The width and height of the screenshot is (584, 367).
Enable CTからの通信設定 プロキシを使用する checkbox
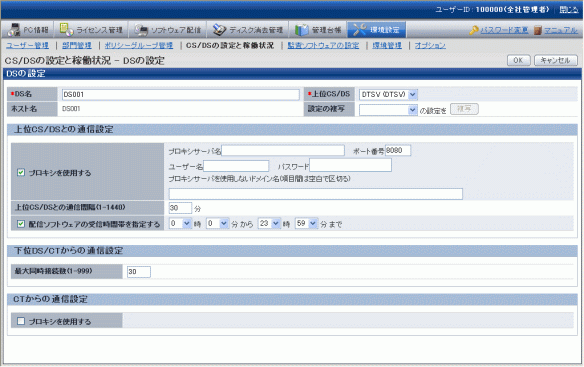(x=21, y=321)
